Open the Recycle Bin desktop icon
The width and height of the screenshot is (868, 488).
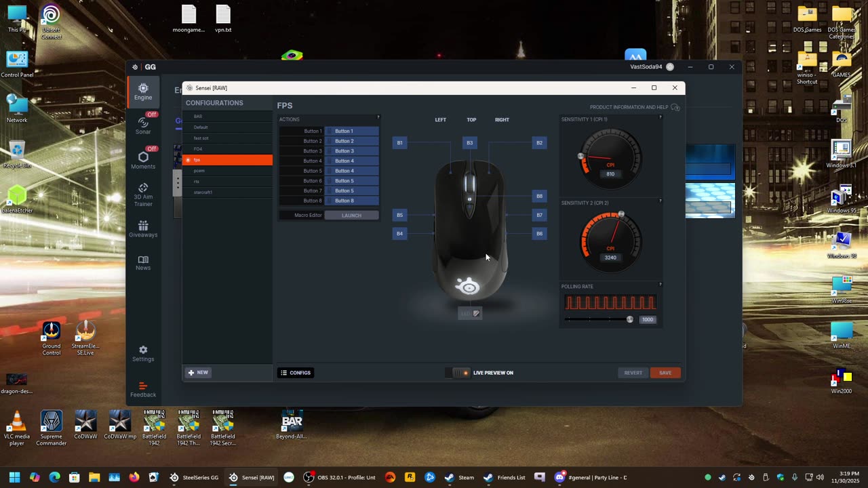coord(17,155)
